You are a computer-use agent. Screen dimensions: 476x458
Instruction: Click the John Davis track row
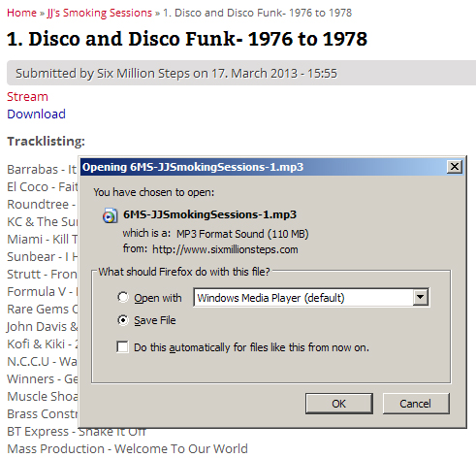pos(43,326)
